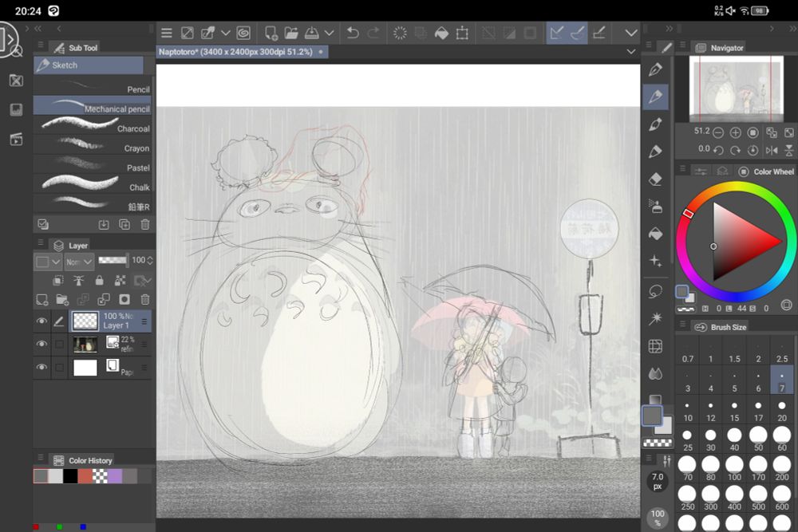Viewport: 798px width, 532px height.
Task: Open the Layer panel tab
Action: pyautogui.click(x=71, y=246)
